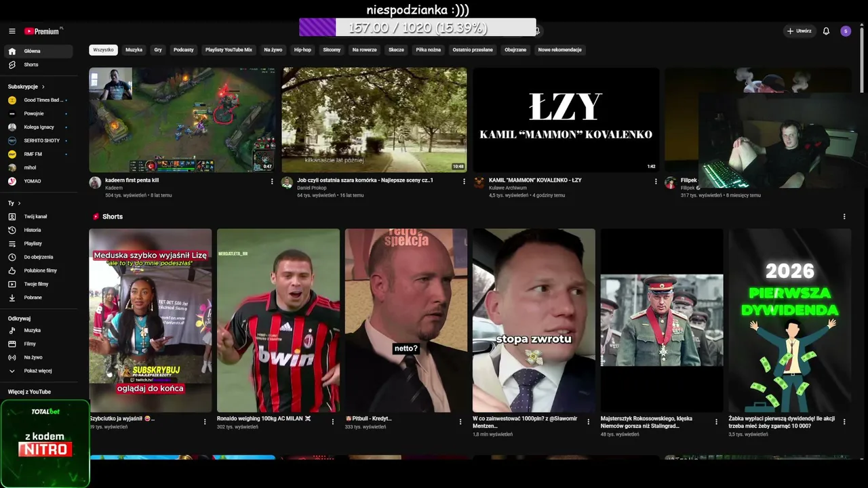Open options for 'Job czyli ostatnia szara komórka' video
The width and height of the screenshot is (868, 488).
pos(464,182)
